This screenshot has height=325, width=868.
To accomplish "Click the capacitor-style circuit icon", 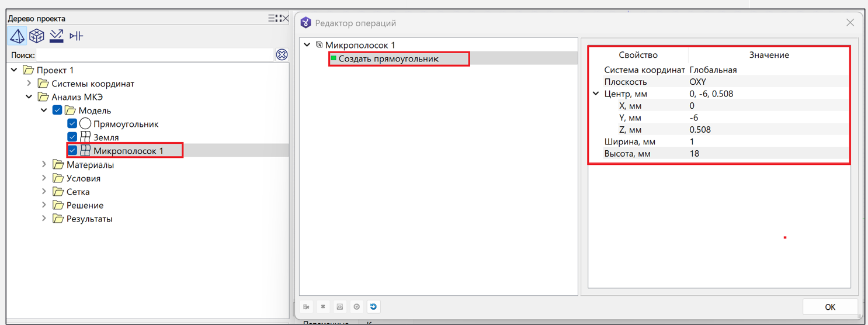I will click(x=76, y=36).
